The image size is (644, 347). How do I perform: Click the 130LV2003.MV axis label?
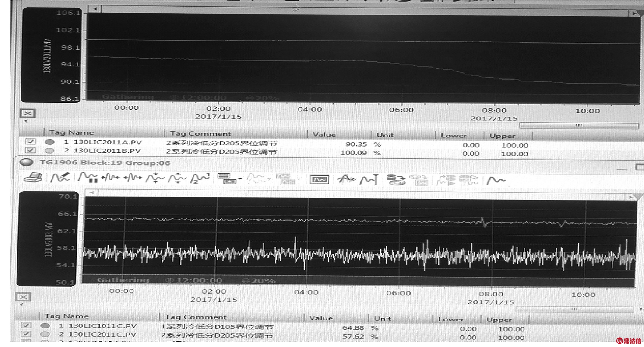click(x=48, y=239)
